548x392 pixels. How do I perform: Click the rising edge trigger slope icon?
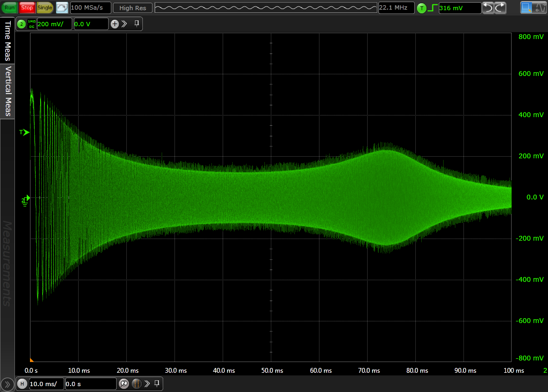[432, 7]
